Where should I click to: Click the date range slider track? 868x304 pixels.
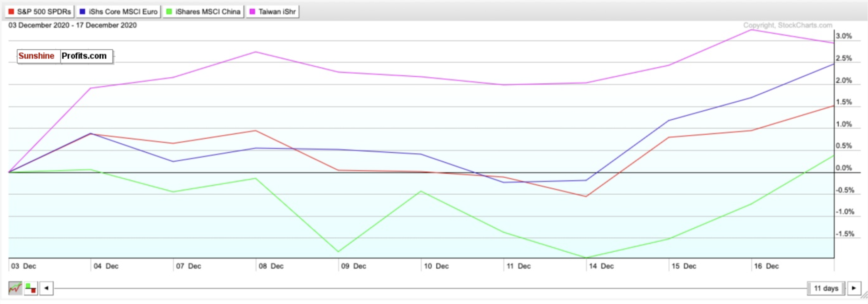(x=431, y=288)
